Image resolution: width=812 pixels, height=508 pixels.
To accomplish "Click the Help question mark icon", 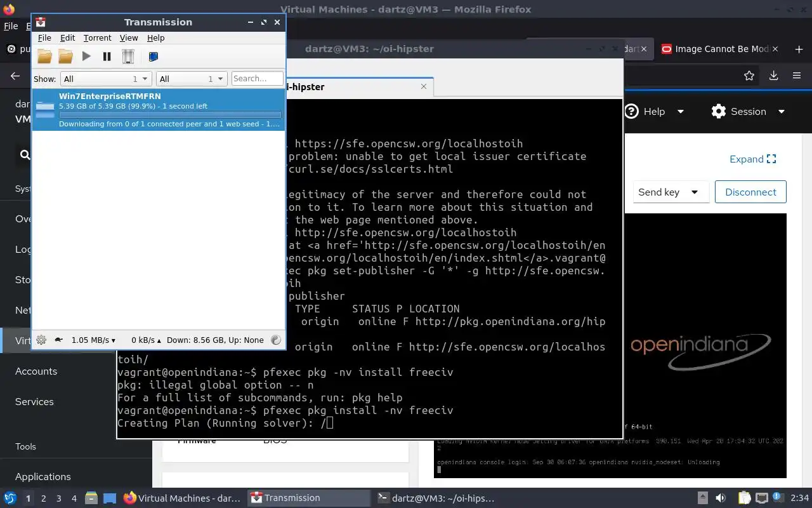I will (631, 112).
